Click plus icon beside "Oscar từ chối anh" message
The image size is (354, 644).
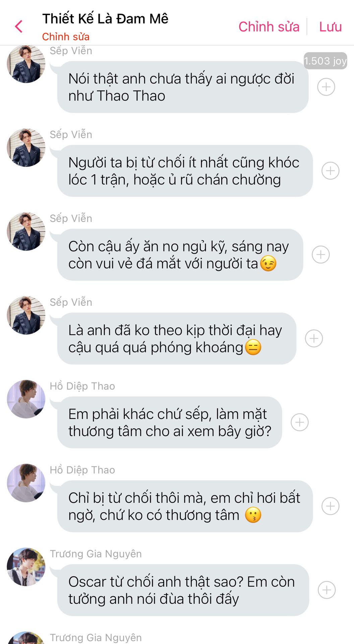coord(327,590)
